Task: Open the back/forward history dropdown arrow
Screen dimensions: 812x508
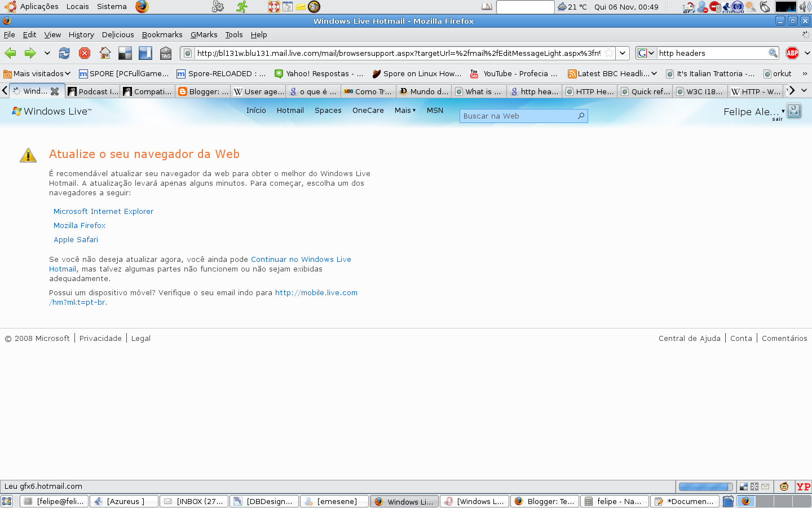Action: click(47, 53)
